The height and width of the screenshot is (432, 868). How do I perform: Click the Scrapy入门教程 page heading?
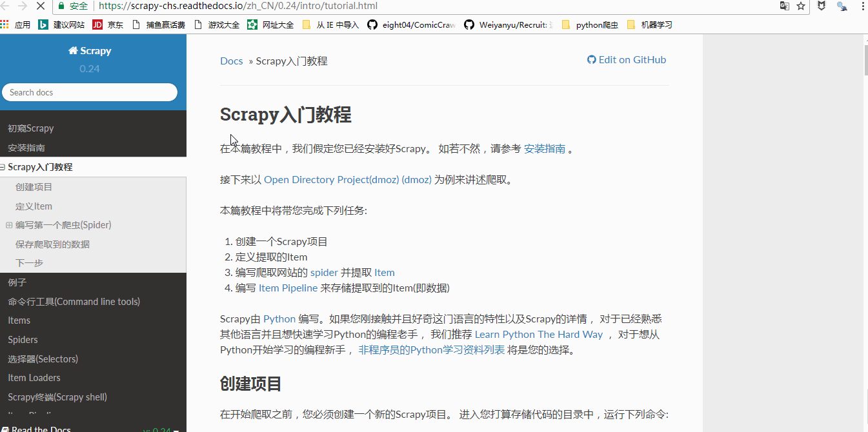[286, 115]
